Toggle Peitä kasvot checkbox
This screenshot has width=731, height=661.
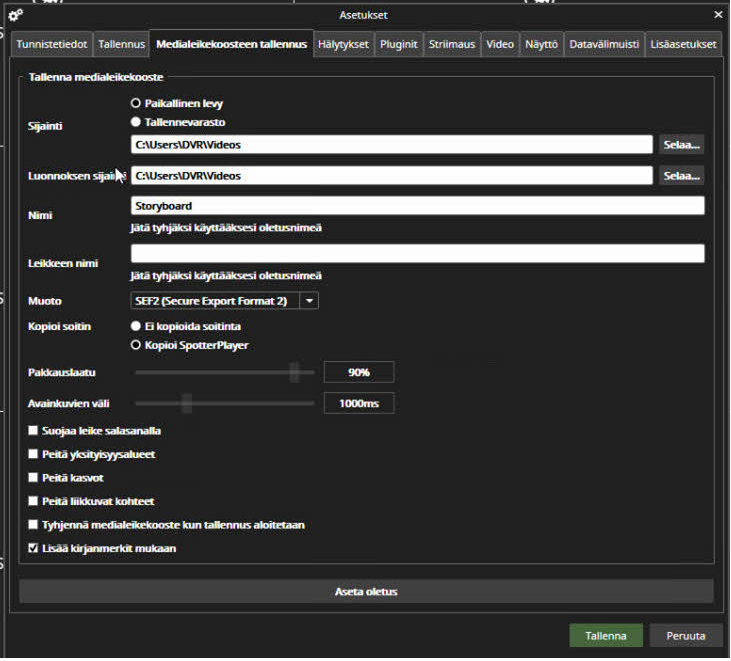[x=34, y=478]
